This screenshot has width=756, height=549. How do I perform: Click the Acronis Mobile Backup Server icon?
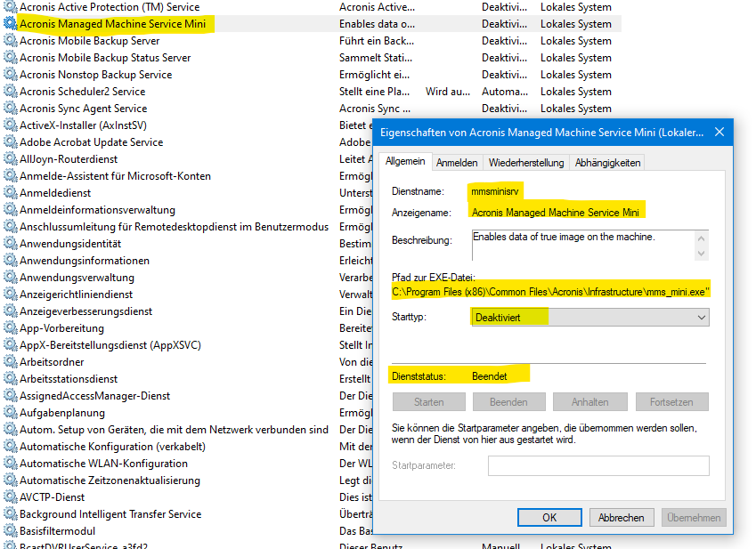pos(11,41)
